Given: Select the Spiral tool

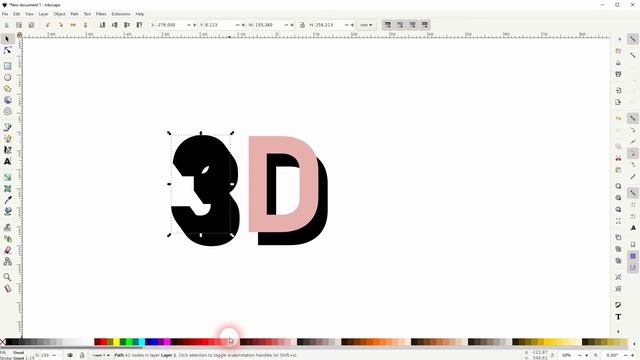Looking at the screenshot, I should [7, 111].
